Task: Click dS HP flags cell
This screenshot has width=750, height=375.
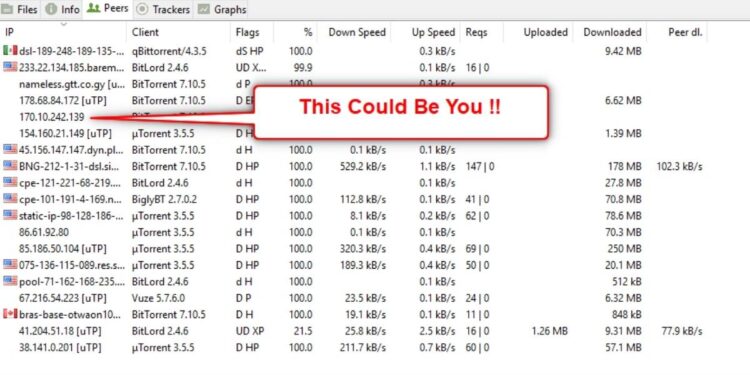Action: click(x=250, y=51)
